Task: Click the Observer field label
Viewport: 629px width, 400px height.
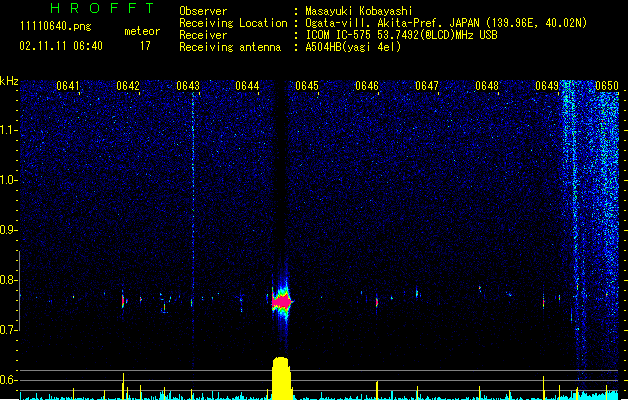Action: [x=203, y=11]
